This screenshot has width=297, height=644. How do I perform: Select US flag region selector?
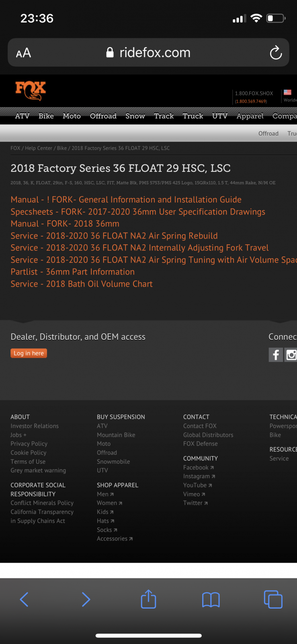coord(288,93)
